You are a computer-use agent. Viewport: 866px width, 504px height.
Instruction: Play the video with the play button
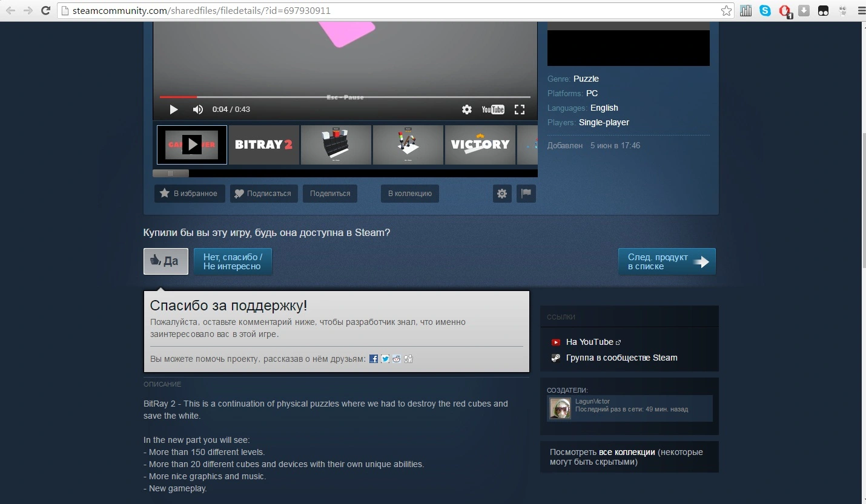coord(174,110)
